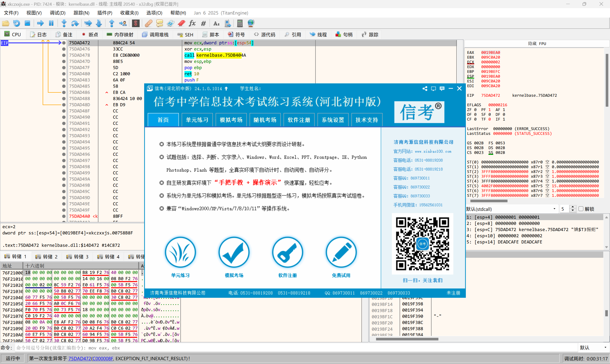Viewport: 610px width, 364px height.
Task: Increase argument count with the up stepper
Action: 573,207
